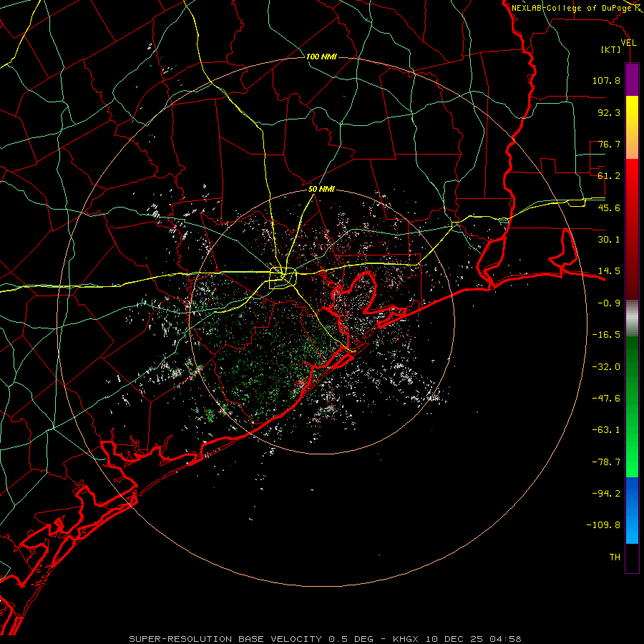Click the bright green segment of color bar
Viewport: 644px width, 644px height.
point(632,406)
